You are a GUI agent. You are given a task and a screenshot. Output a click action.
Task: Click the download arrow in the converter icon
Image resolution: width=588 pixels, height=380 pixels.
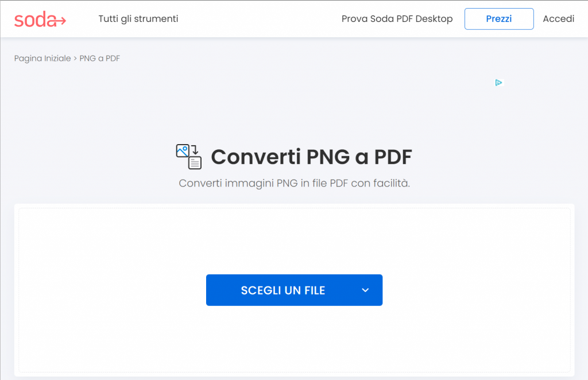click(x=196, y=149)
